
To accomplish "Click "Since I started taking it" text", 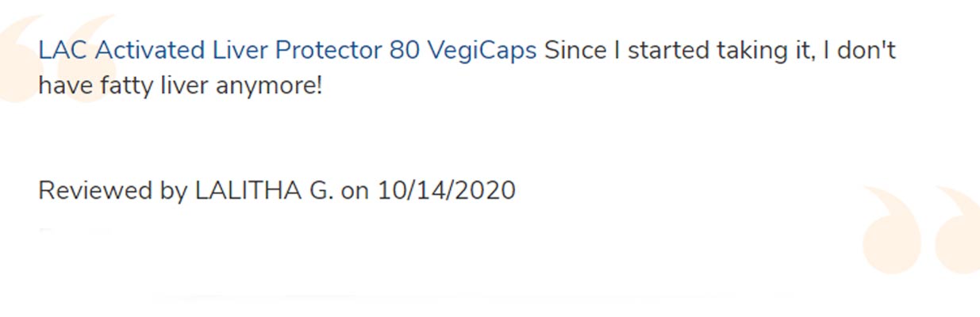I will (678, 52).
